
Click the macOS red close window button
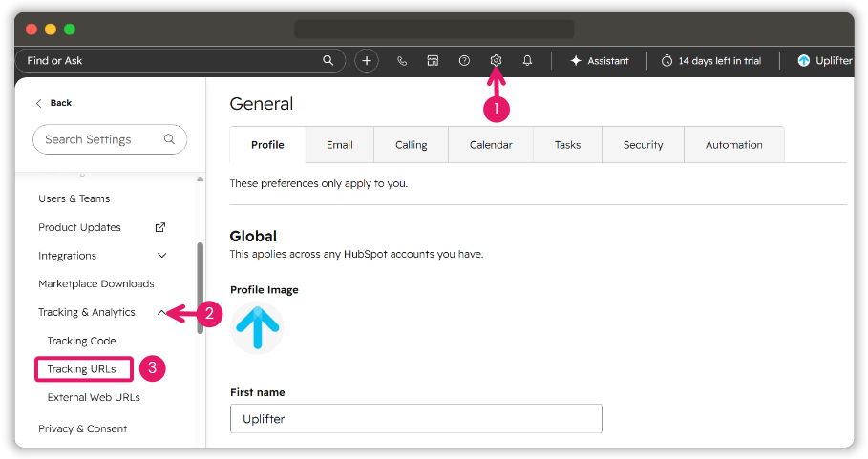click(x=32, y=30)
